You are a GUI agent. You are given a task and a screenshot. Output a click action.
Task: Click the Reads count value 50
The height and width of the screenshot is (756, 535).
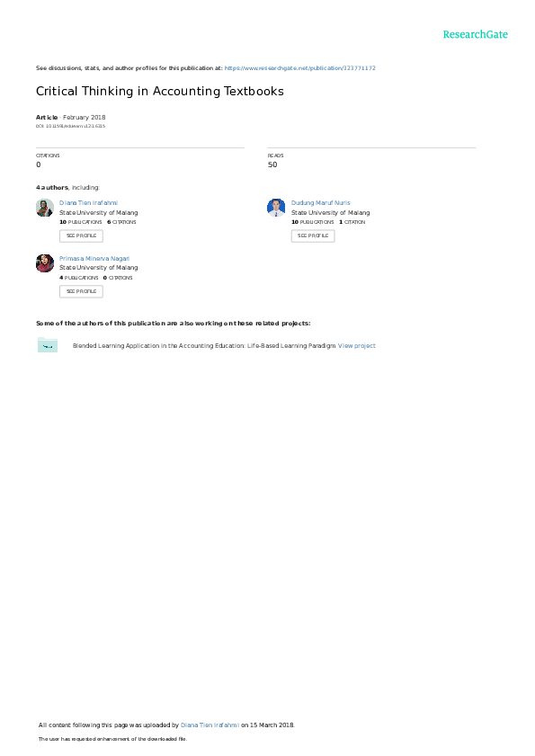click(272, 165)
